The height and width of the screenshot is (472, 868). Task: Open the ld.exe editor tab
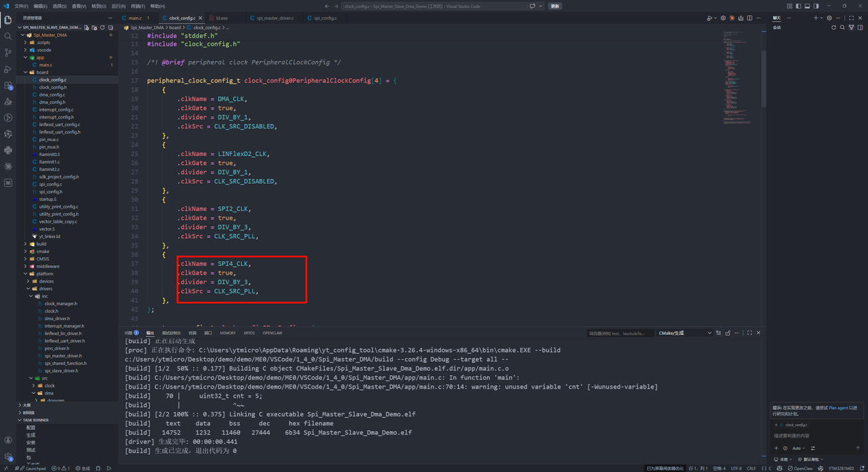pos(222,18)
